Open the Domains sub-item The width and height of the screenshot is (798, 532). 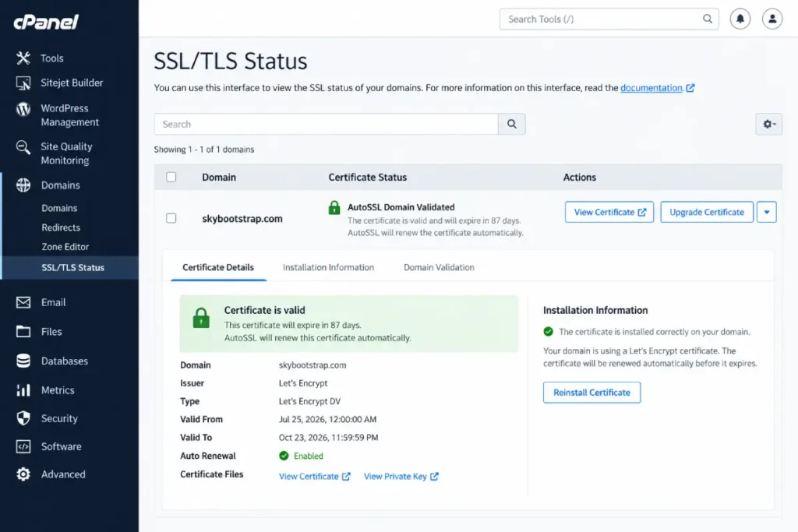click(x=59, y=208)
